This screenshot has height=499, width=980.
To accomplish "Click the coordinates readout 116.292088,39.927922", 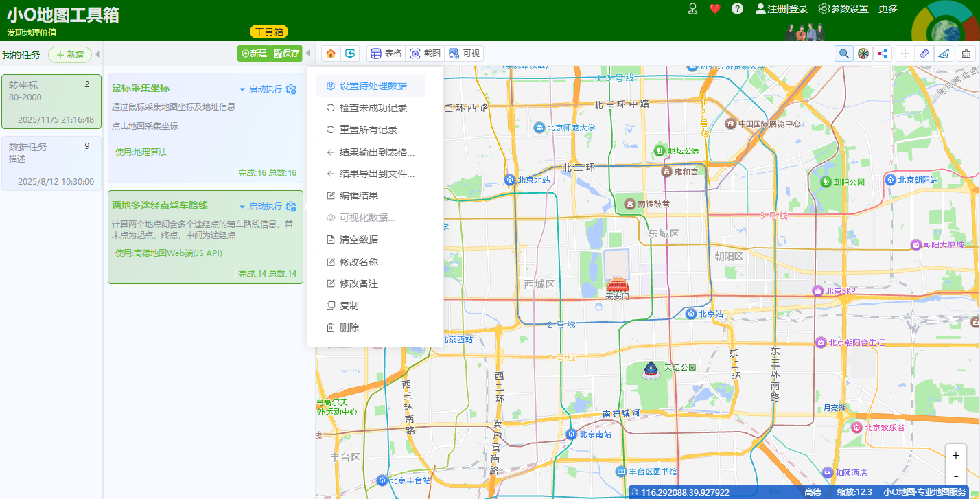I will click(685, 492).
